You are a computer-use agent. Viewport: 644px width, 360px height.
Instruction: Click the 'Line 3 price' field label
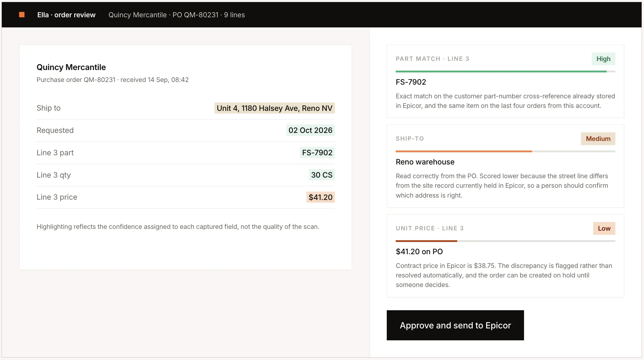(57, 197)
